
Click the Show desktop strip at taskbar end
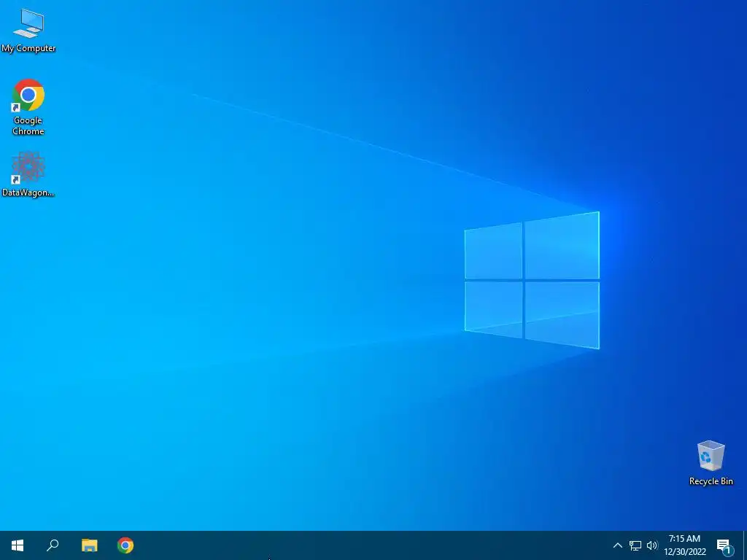point(745,545)
